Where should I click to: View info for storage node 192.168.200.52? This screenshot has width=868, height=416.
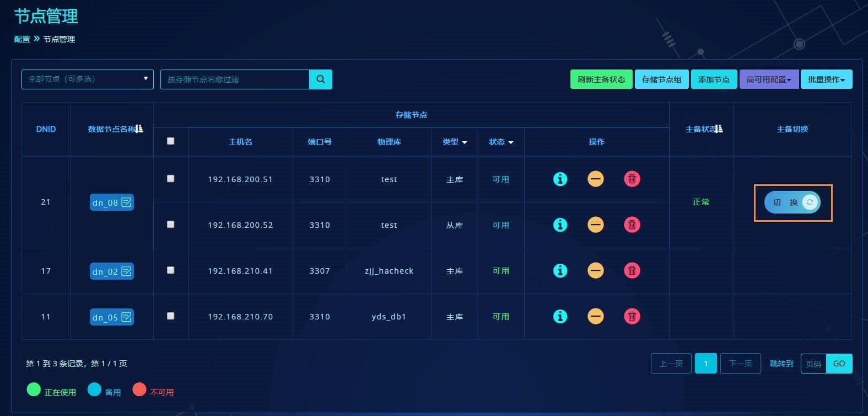click(560, 225)
